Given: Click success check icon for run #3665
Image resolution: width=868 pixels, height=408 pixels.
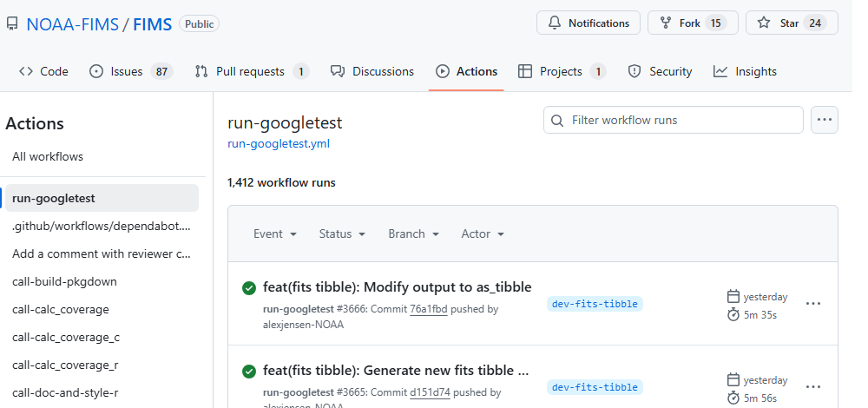Looking at the screenshot, I should click(249, 372).
